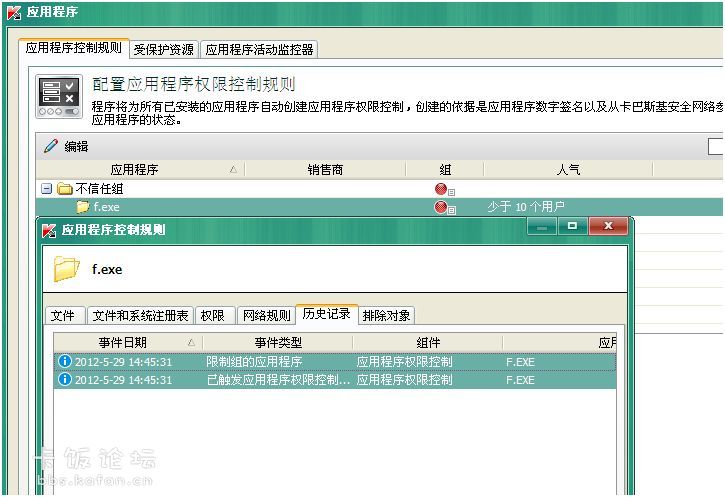Click 编辑 edit button in toolbar
Viewport: 725px width, 497px height.
tap(67, 147)
